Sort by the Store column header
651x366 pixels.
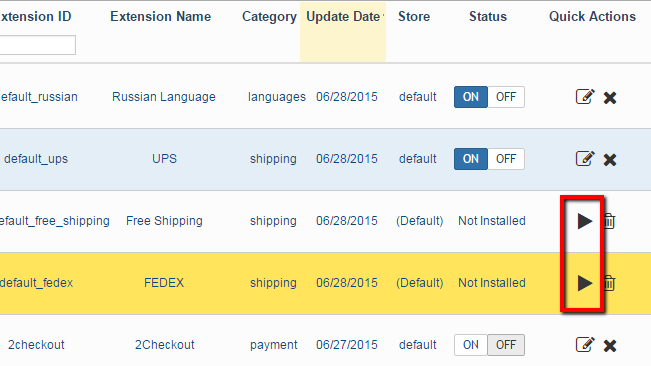[x=414, y=17]
